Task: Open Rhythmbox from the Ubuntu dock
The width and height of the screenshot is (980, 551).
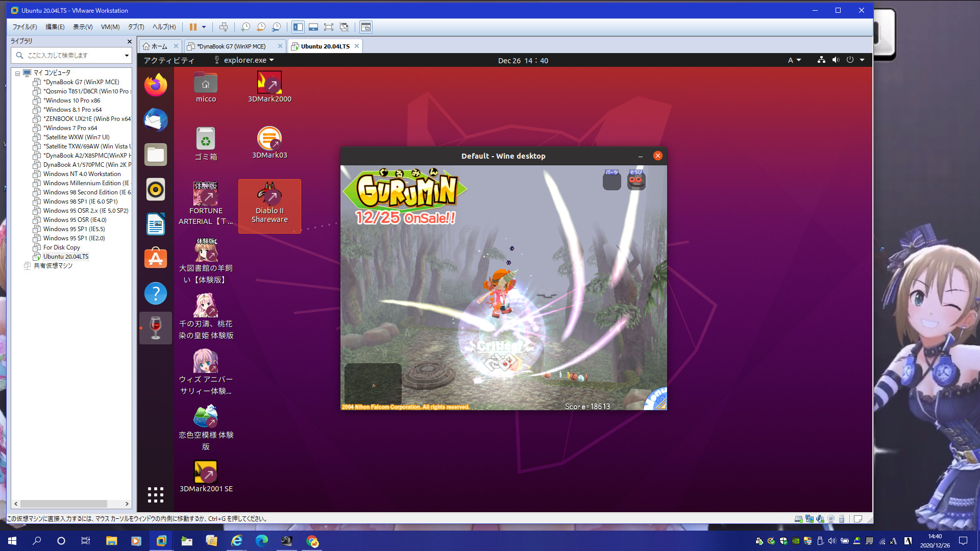Action: click(x=156, y=189)
